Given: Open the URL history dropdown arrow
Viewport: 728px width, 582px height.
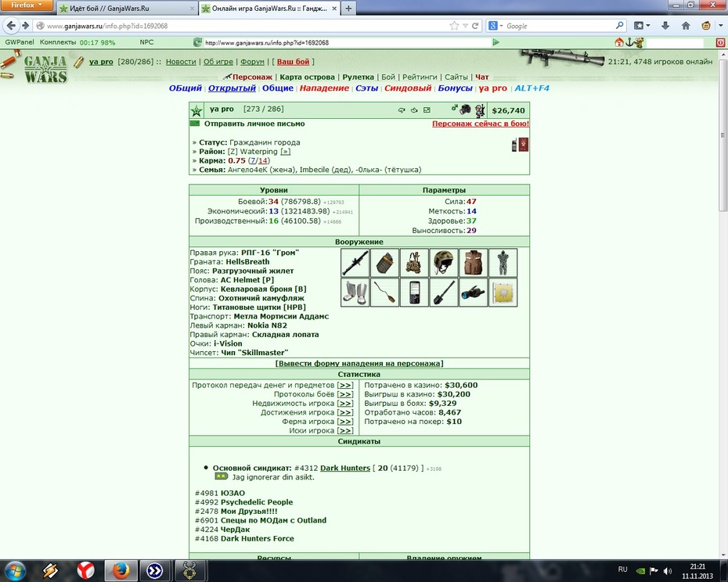Looking at the screenshot, I should (465, 26).
